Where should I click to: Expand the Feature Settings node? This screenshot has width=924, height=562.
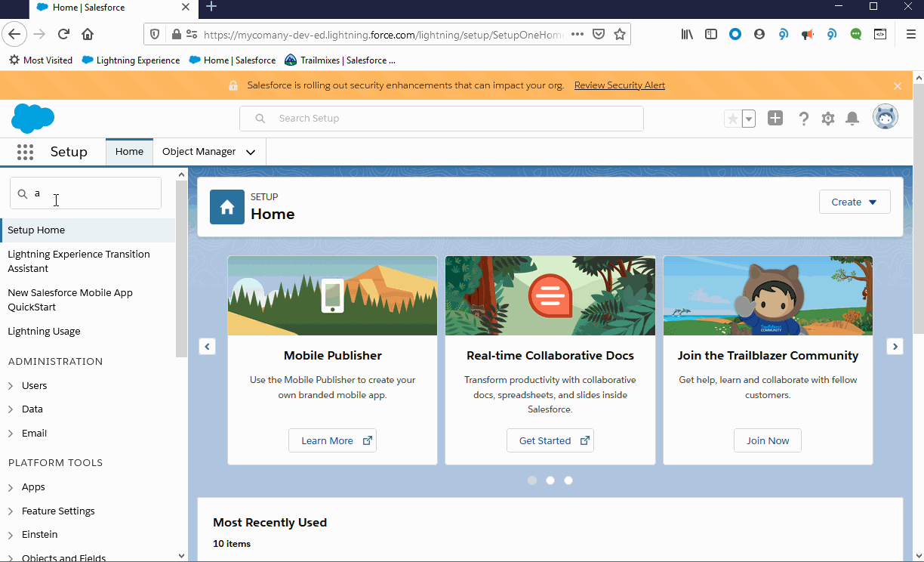coord(11,511)
